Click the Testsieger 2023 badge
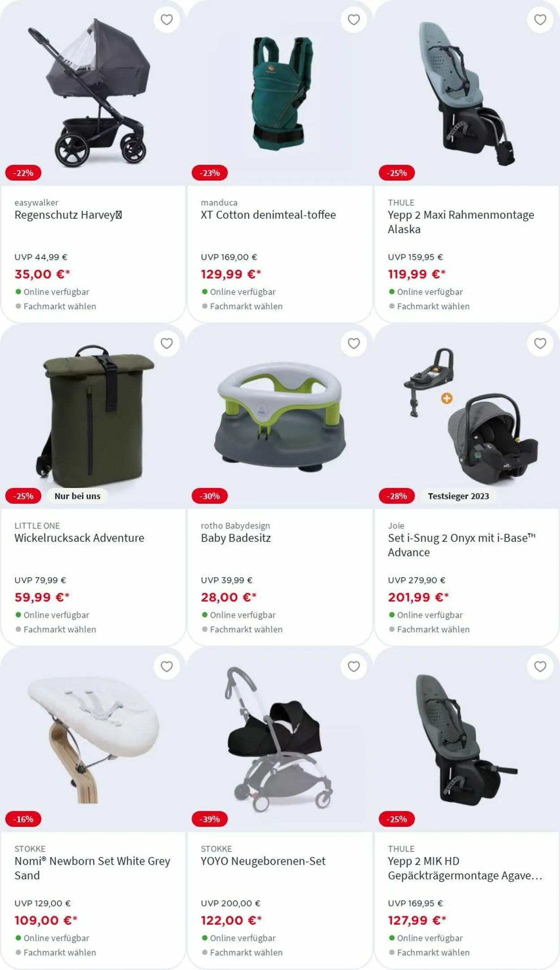The height and width of the screenshot is (970, 560). point(458,496)
